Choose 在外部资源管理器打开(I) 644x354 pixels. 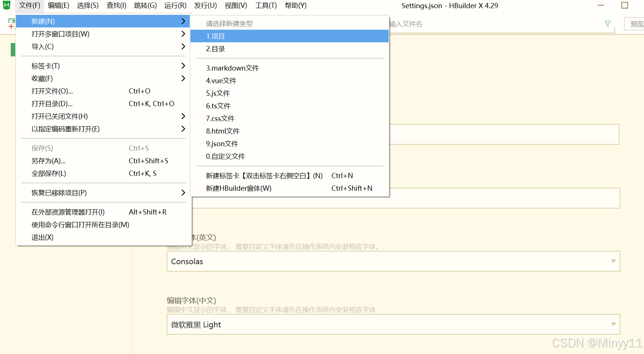pyautogui.click(x=104, y=212)
